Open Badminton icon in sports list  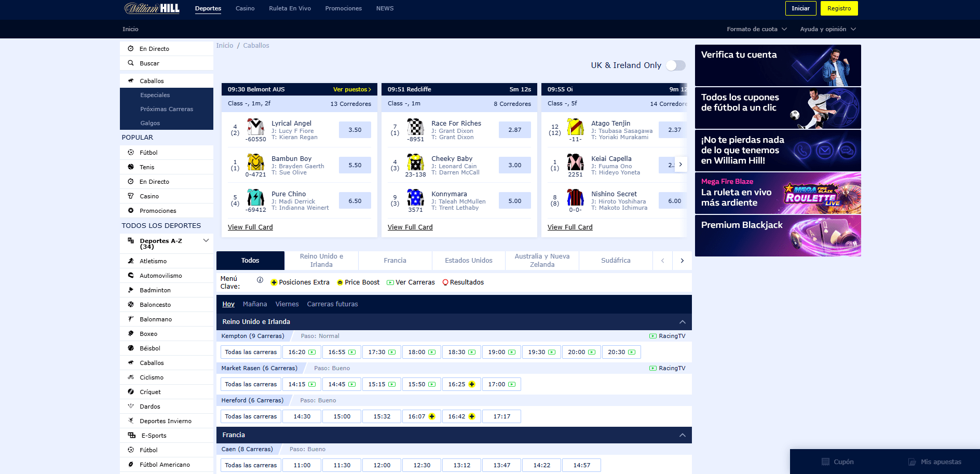131,290
